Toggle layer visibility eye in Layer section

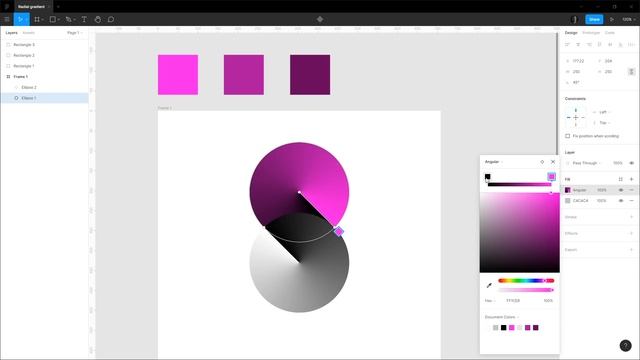pyautogui.click(x=631, y=163)
